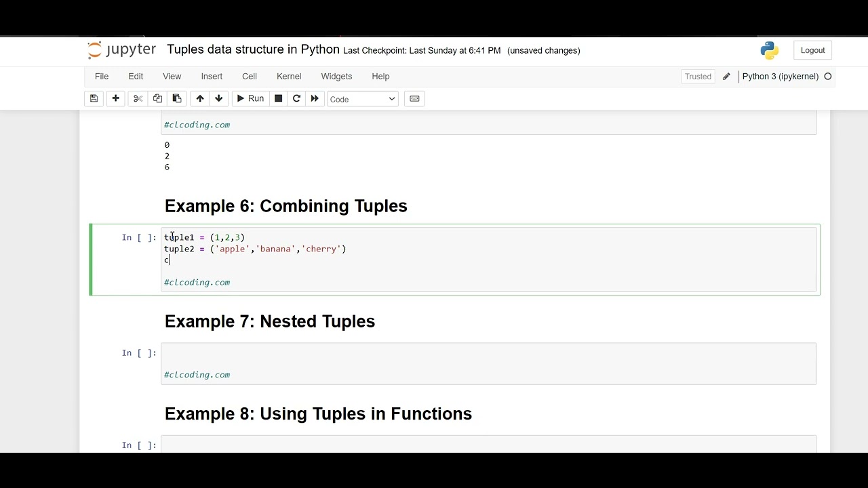Open the Widgets menu
The height and width of the screenshot is (488, 868).
(x=336, y=77)
